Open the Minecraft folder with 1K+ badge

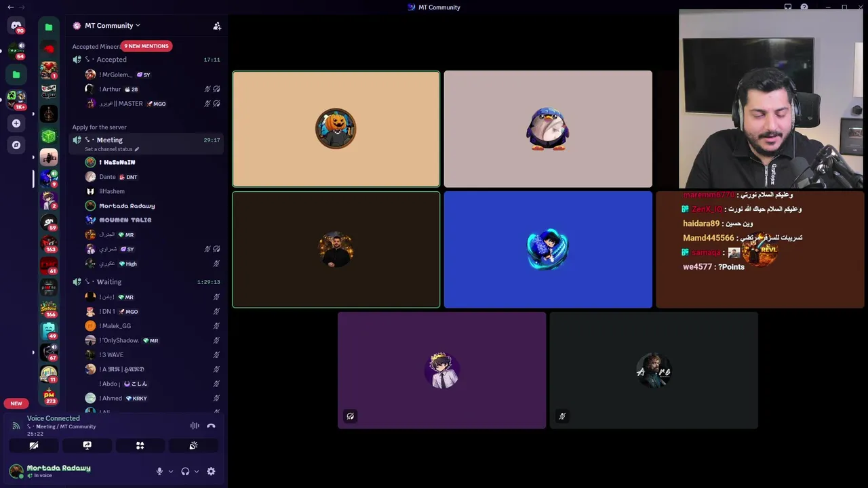coord(16,99)
